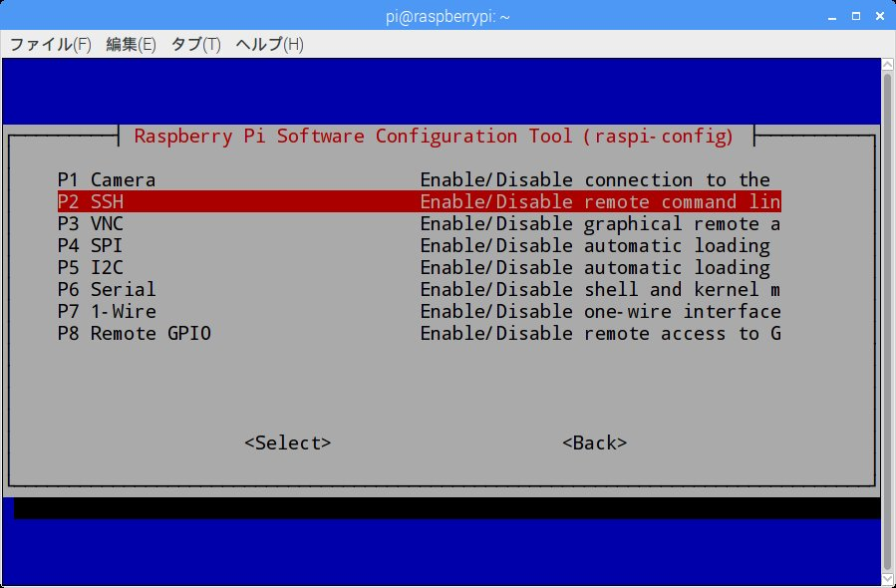Viewport: 896px width, 588px height.
Task: Select the highlighted P2 SSH entry
Action: coord(419,201)
